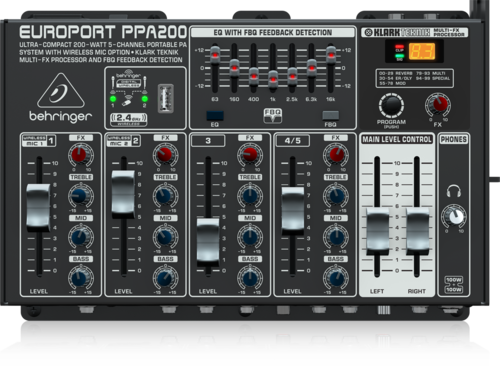Click the Klark Teknik logo
This screenshot has width=500, height=366.
[397, 33]
